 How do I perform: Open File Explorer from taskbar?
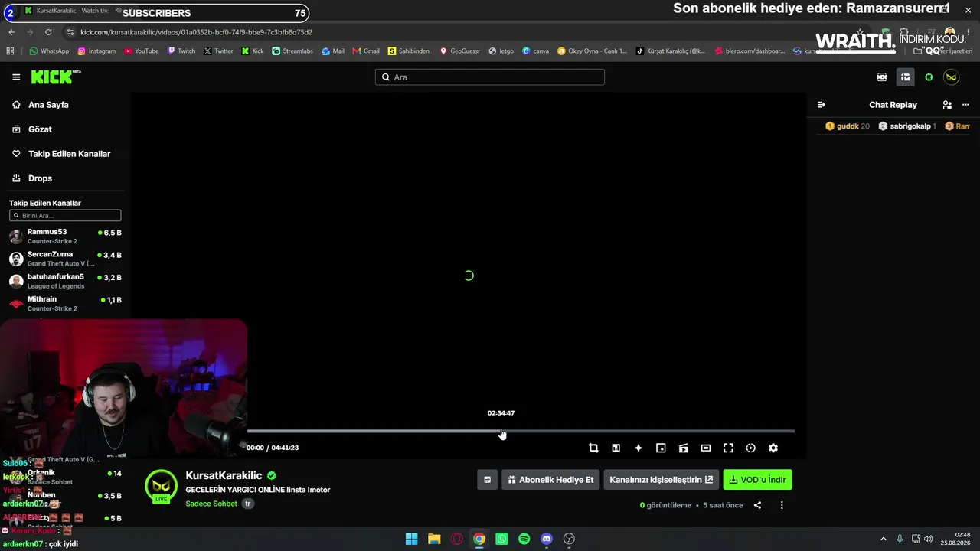[434, 539]
